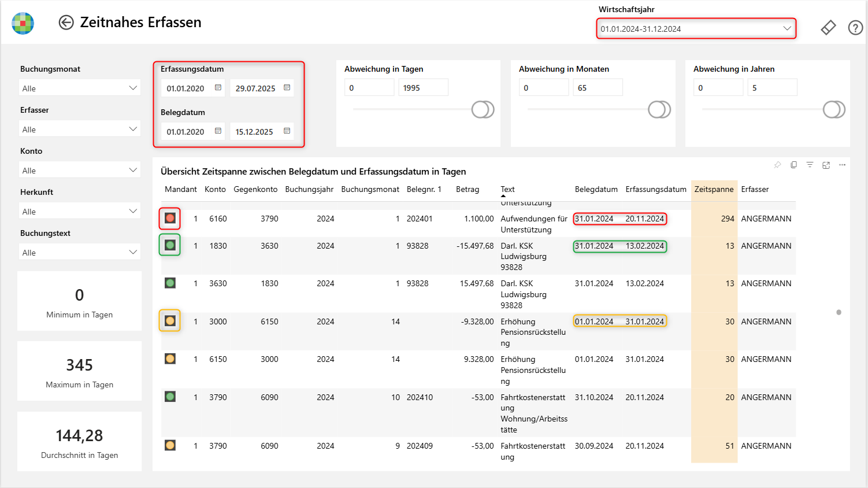Expand the Erfasser filter dropdown

pyautogui.click(x=80, y=129)
